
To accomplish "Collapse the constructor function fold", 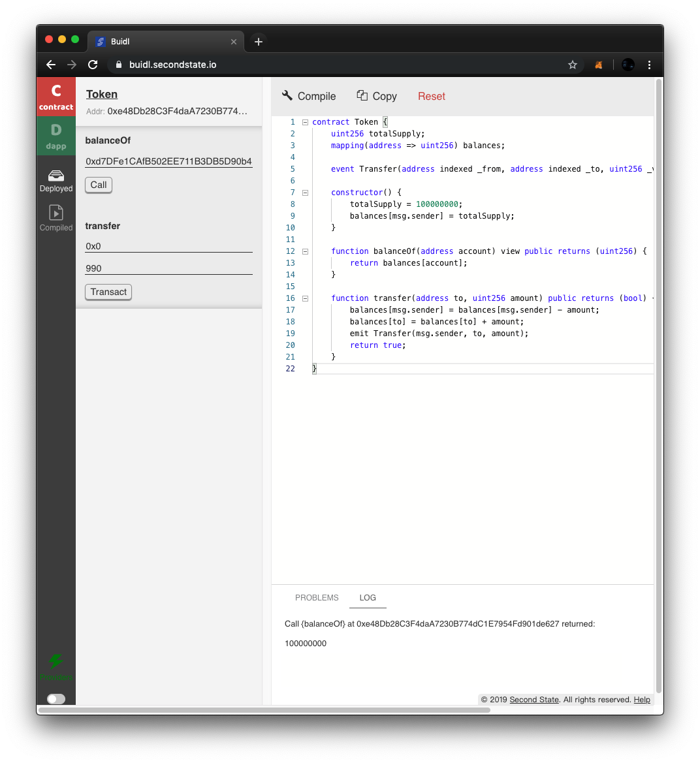I will click(305, 193).
